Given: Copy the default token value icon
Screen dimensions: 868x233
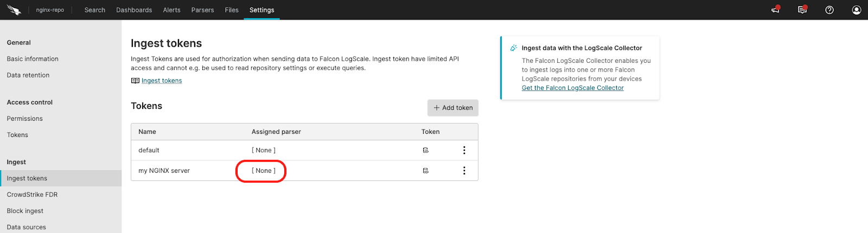Looking at the screenshot, I should [x=426, y=151].
